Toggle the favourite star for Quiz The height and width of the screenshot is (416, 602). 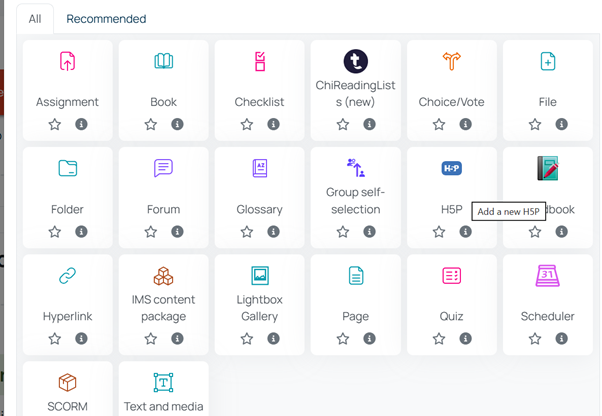click(439, 339)
